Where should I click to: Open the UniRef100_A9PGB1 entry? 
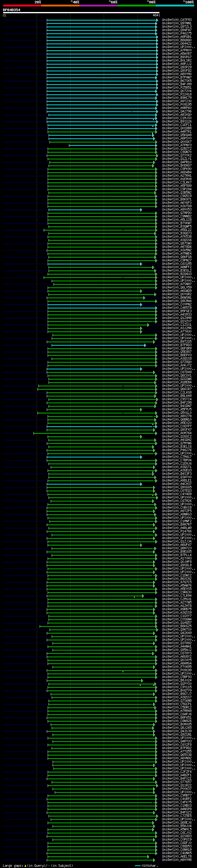176,37
